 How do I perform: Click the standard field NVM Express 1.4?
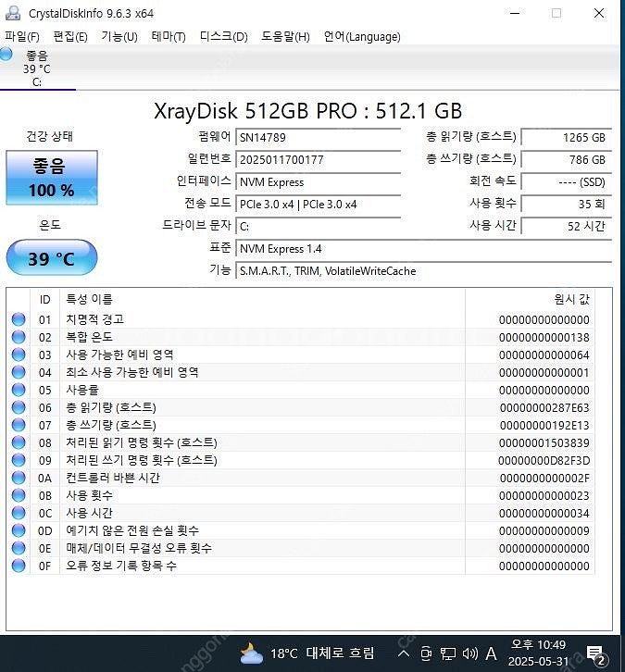click(423, 249)
